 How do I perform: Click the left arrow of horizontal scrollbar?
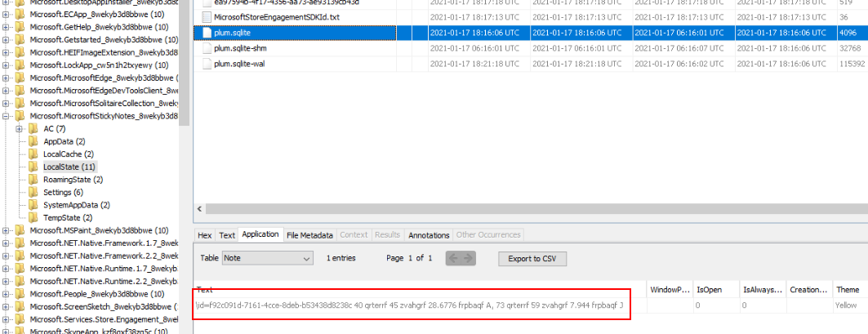tap(199, 209)
